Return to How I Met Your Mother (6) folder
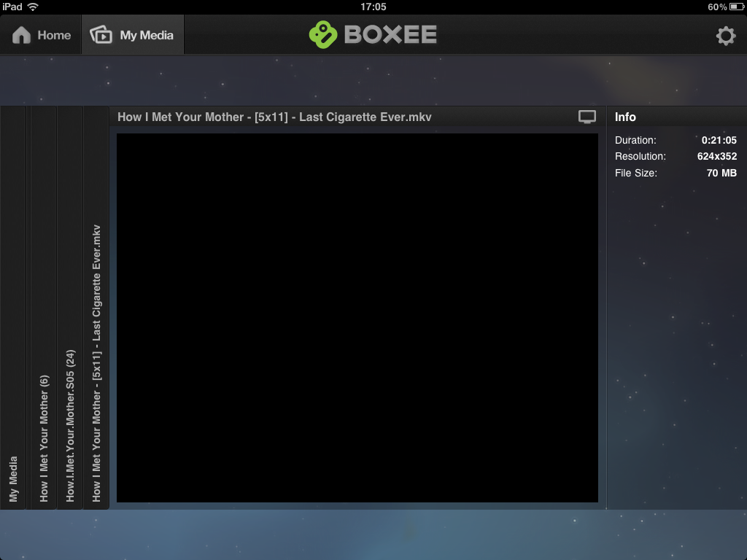The width and height of the screenshot is (747, 560). pyautogui.click(x=44, y=308)
